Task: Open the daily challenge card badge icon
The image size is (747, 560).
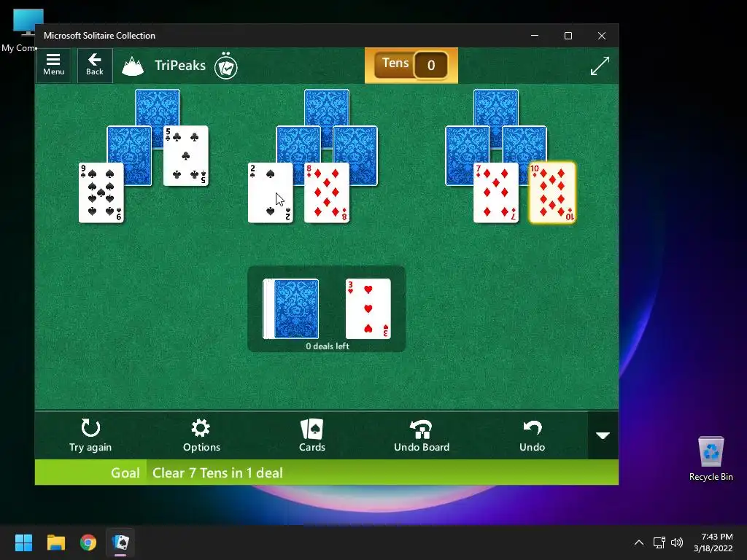Action: click(x=226, y=66)
